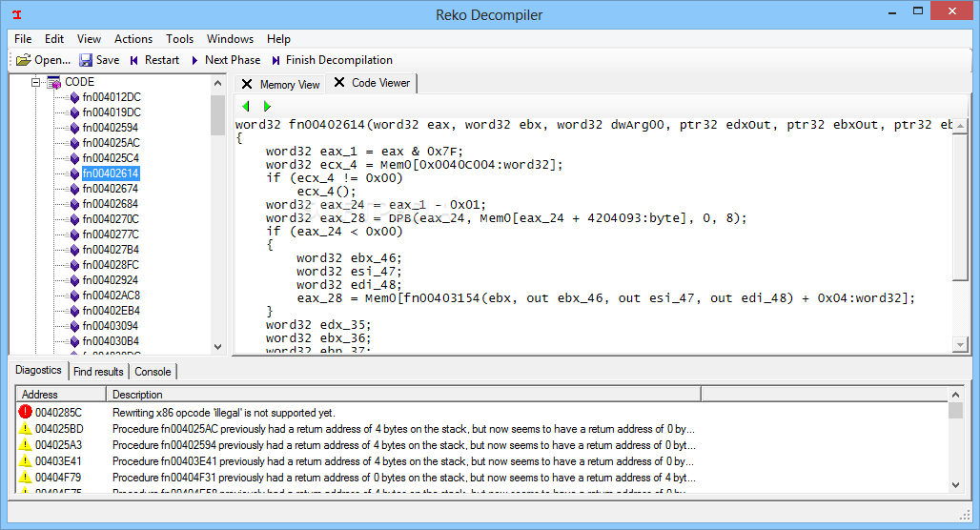Click the Open... toolbar button label

[52, 60]
